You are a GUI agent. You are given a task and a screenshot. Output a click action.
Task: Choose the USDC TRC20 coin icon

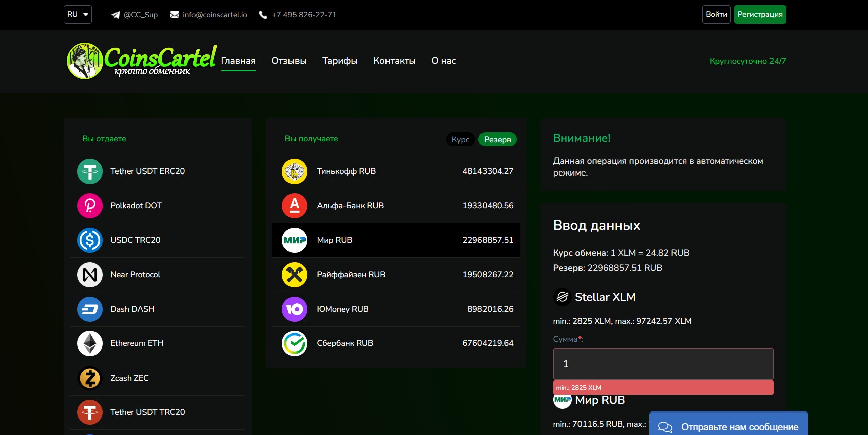(90, 240)
